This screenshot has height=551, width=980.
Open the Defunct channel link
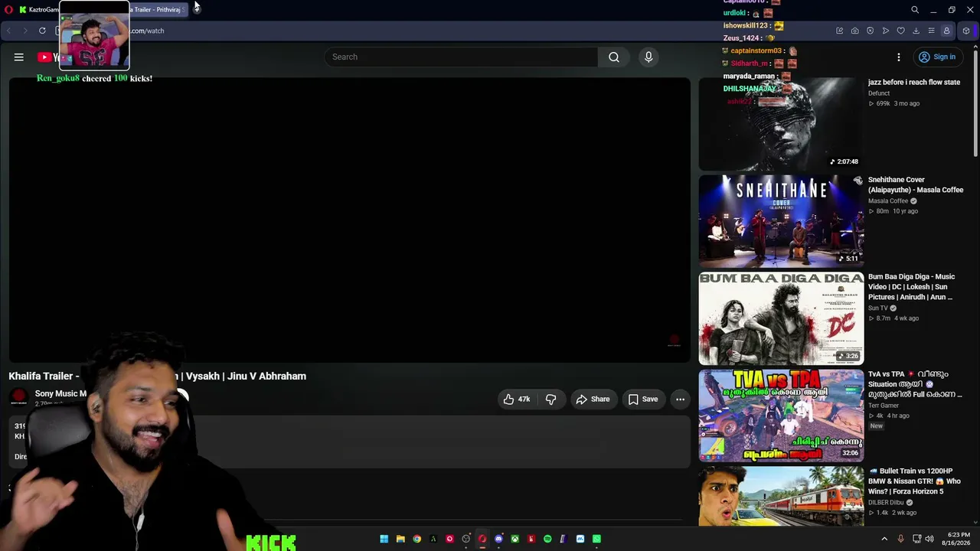pyautogui.click(x=879, y=93)
